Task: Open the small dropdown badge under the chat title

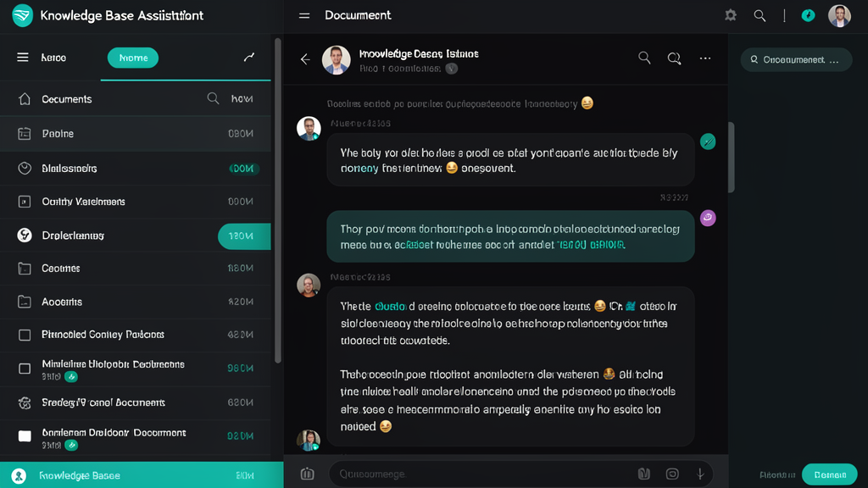Action: pyautogui.click(x=452, y=69)
